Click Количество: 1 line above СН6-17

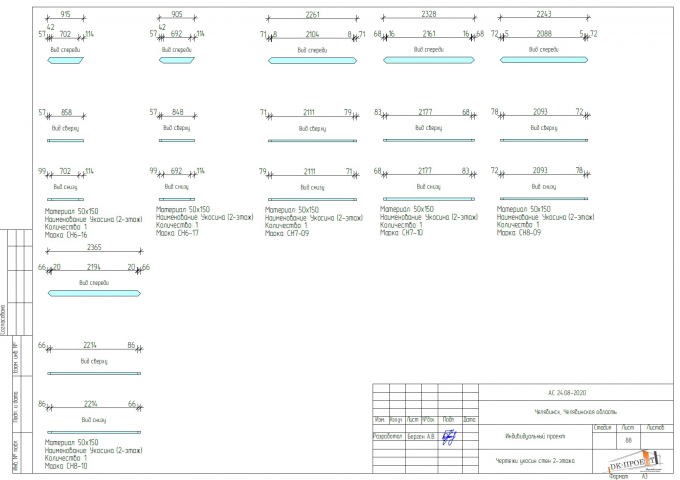[177, 225]
